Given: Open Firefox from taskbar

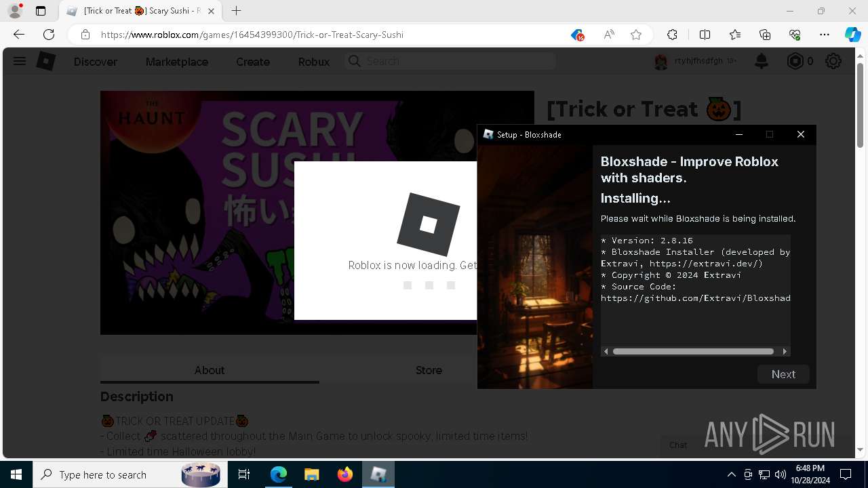Looking at the screenshot, I should [x=344, y=474].
